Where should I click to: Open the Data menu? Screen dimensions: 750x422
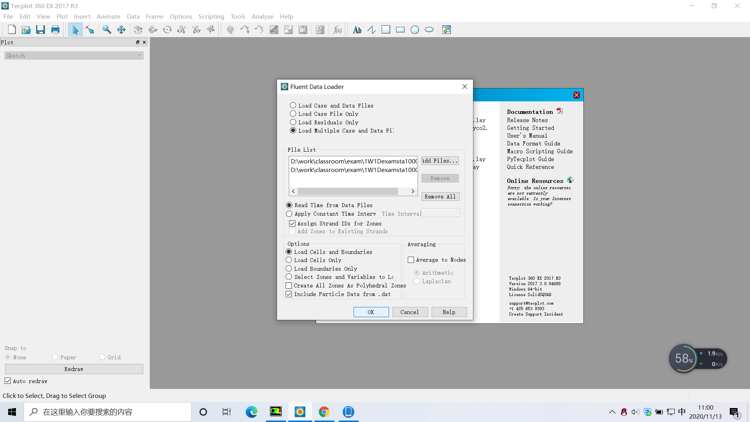click(x=133, y=17)
